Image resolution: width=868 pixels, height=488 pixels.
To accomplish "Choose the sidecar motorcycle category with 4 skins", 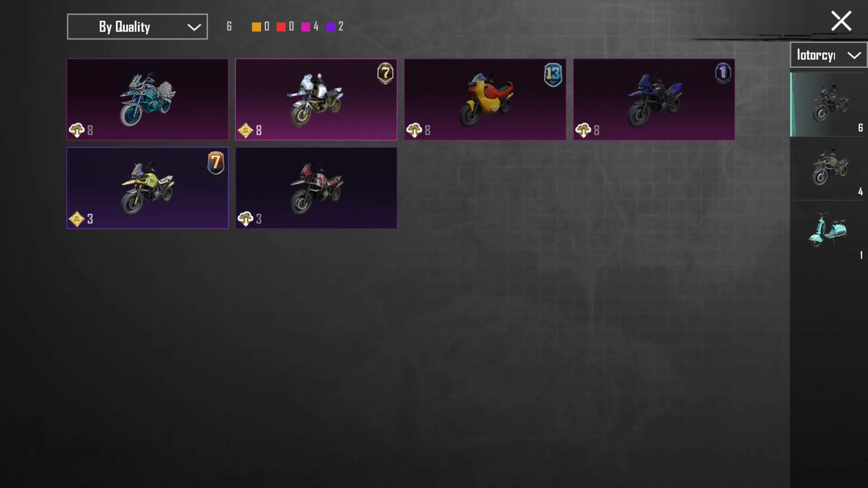I will click(x=829, y=168).
